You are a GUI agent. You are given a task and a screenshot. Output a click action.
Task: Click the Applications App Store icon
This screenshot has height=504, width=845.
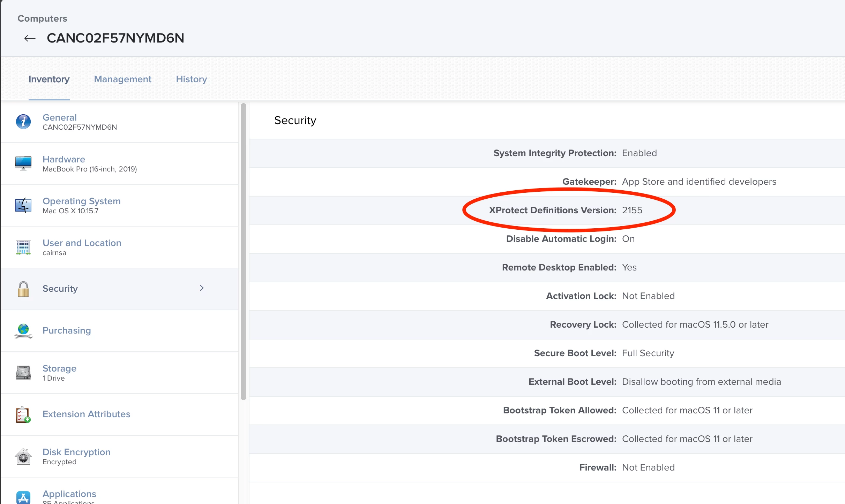click(23, 497)
